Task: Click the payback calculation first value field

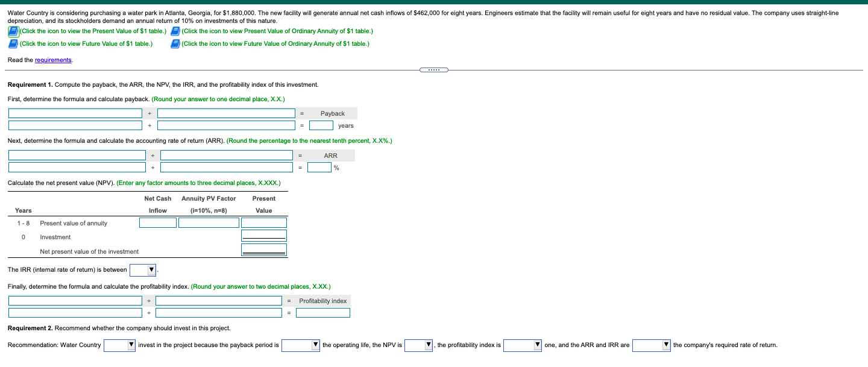Action: pos(76,125)
